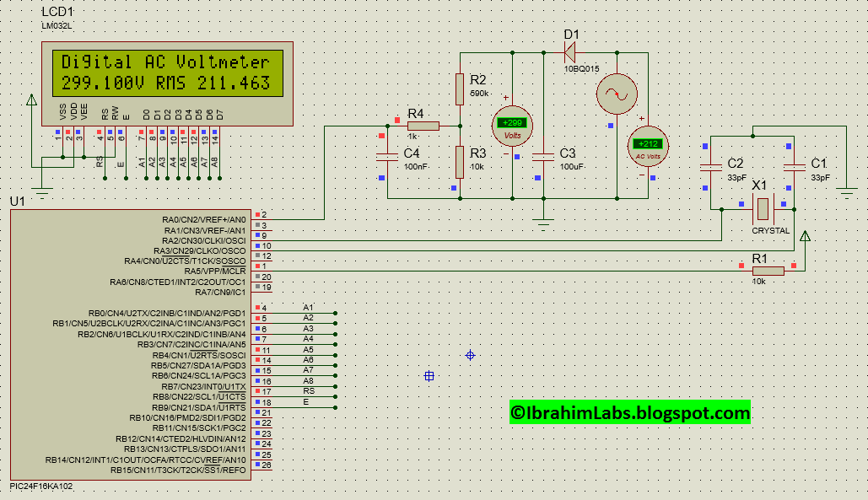Click the VSS pin label on LCD

(62, 112)
